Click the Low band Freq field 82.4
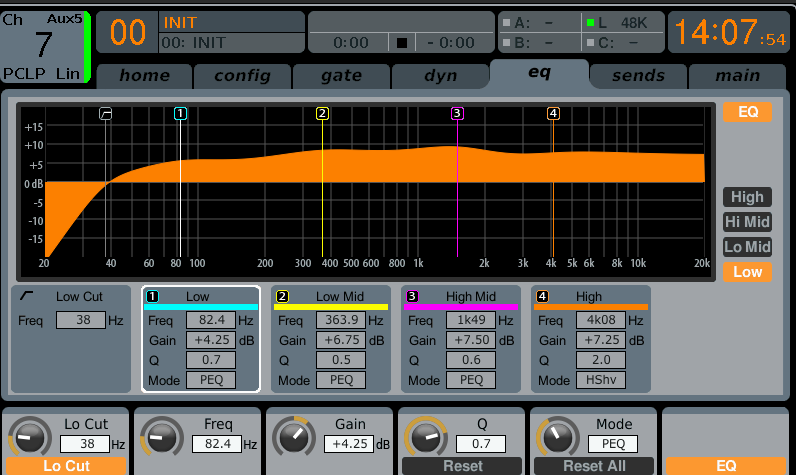796x475 pixels. point(211,320)
